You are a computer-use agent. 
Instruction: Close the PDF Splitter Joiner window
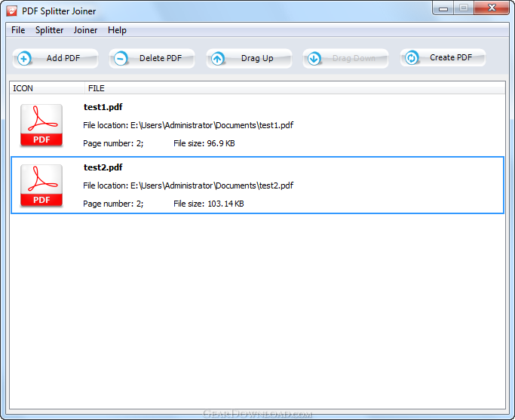[492, 8]
